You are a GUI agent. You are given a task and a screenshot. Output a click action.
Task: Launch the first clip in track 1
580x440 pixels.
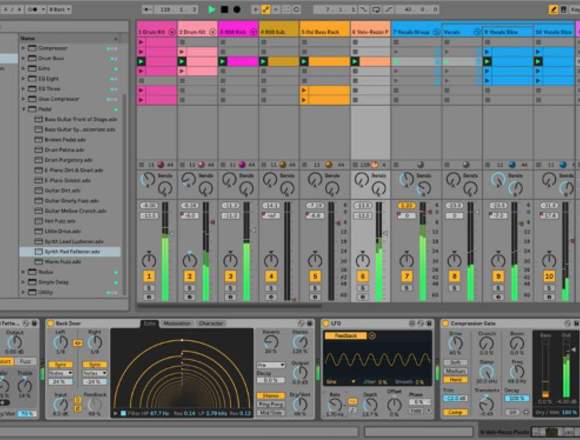click(x=141, y=42)
